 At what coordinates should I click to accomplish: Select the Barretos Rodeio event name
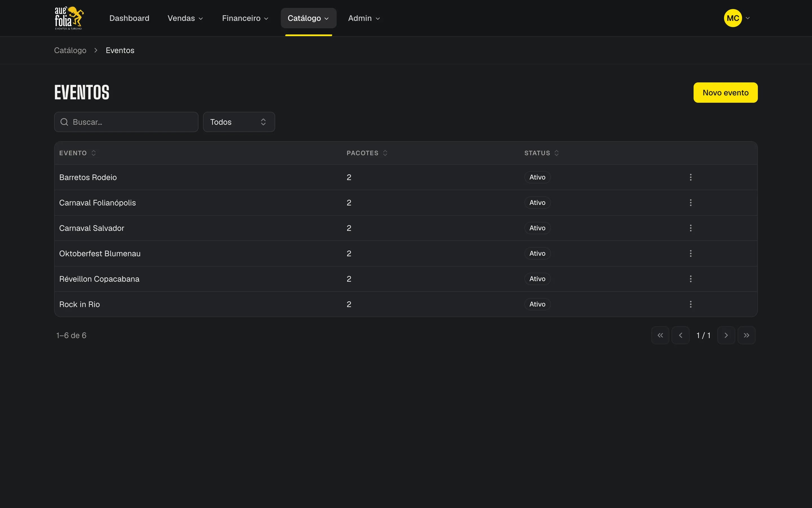click(x=88, y=178)
